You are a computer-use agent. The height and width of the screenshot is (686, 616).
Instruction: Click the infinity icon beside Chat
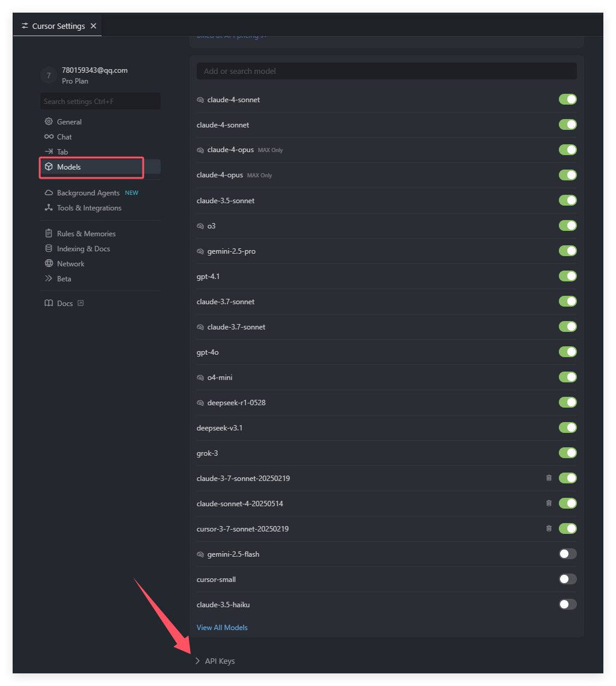point(49,136)
